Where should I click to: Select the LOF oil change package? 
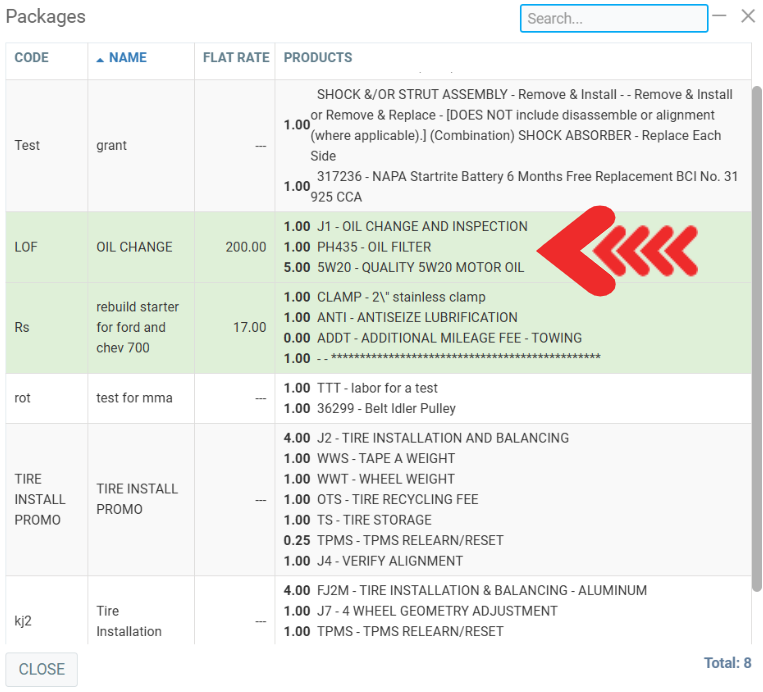tap(134, 247)
